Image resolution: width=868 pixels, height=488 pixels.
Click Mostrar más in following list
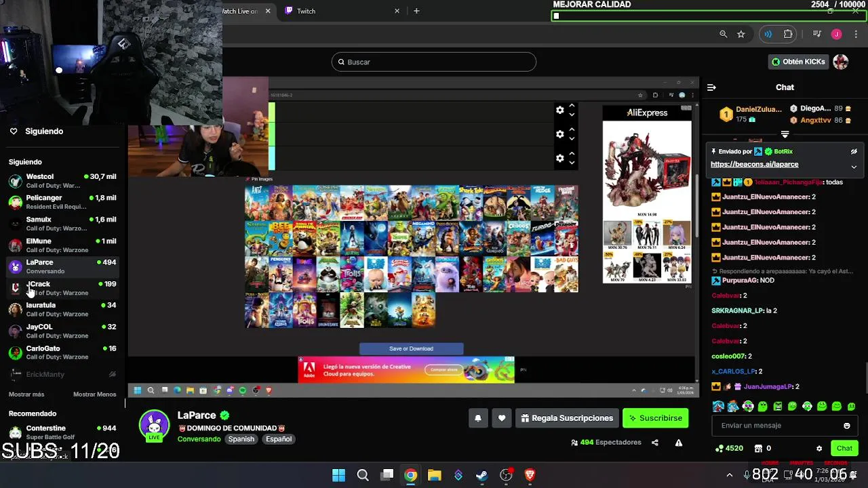26,394
